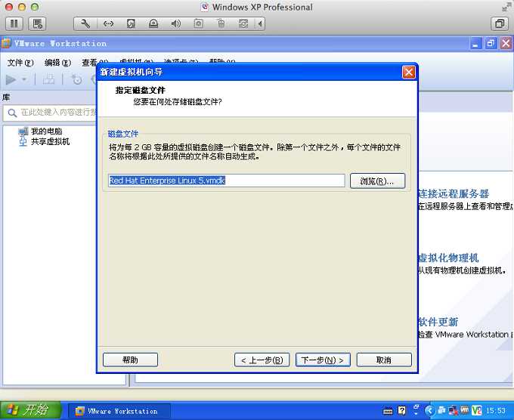This screenshot has height=420, width=514.
Task: Select 共享虚拟机 in the library tree
Action: (x=50, y=141)
